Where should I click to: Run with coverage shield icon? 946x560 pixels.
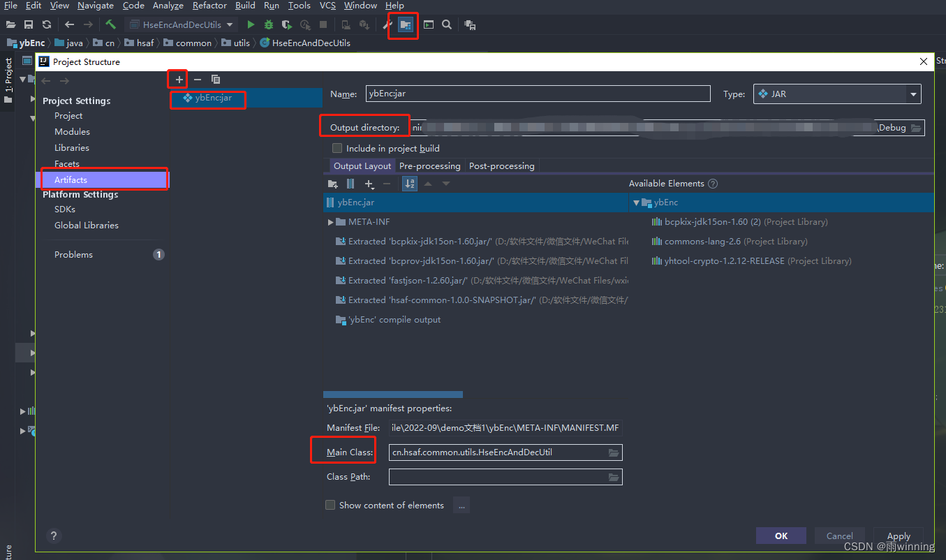[286, 24]
